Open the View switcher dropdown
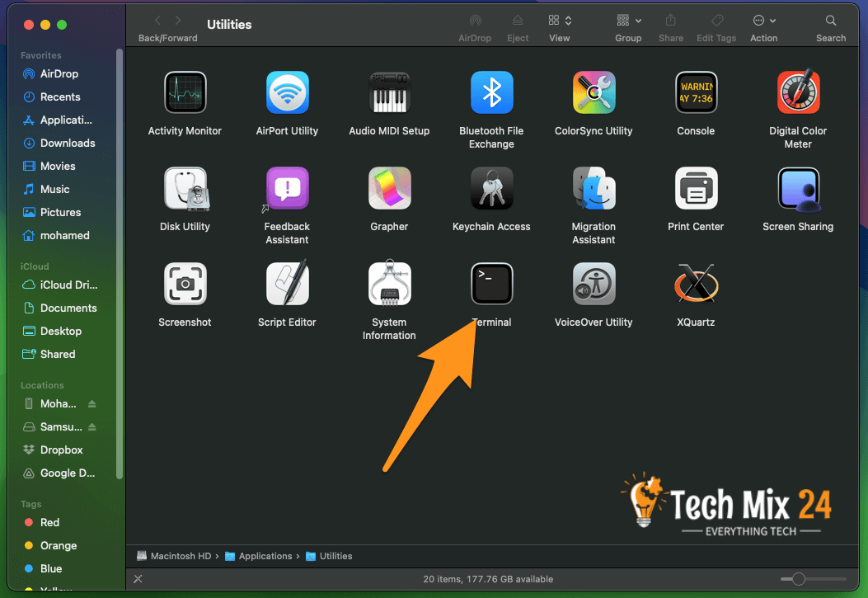This screenshot has height=598, width=868. pyautogui.click(x=560, y=21)
